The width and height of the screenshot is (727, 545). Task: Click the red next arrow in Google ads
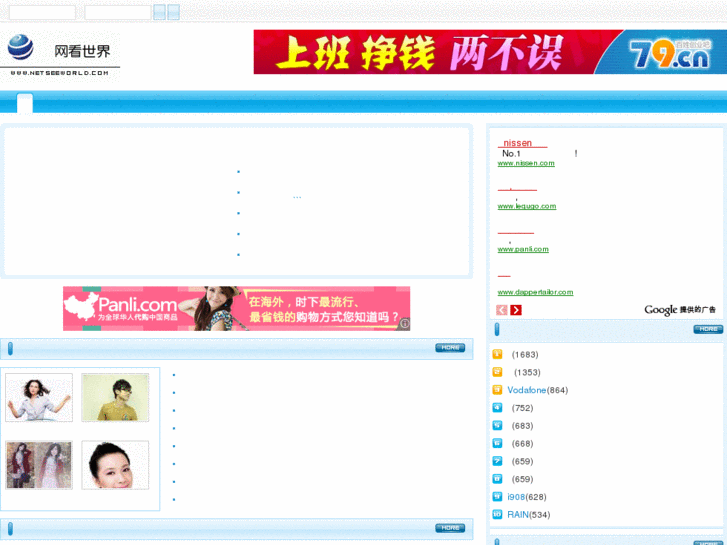point(516,310)
